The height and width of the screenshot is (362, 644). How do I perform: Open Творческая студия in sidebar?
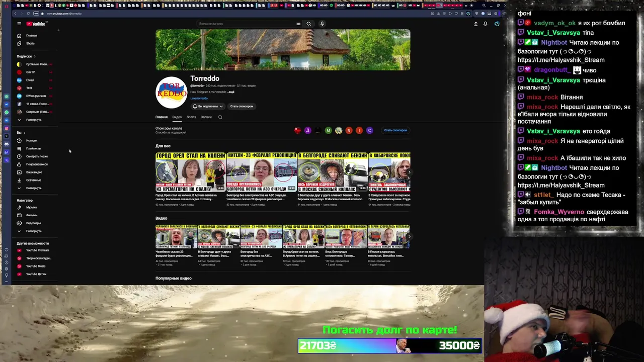38,258
